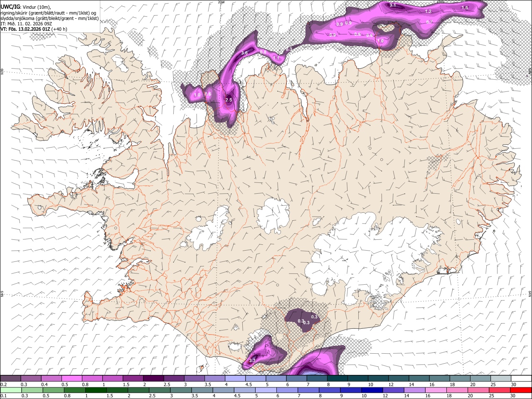Viewport: 532px width, 399px height.
Task: Click the IT: Mið. 11. 02. 2026 09Z line
Action: (x=26, y=24)
